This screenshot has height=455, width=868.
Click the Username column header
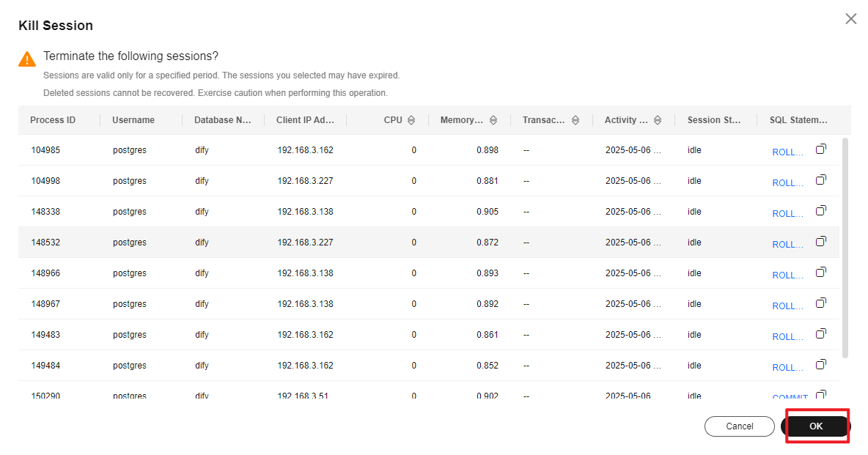[x=133, y=120]
